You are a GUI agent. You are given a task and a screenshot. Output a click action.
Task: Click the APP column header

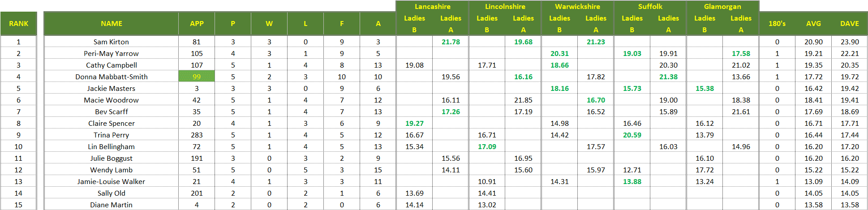(197, 24)
